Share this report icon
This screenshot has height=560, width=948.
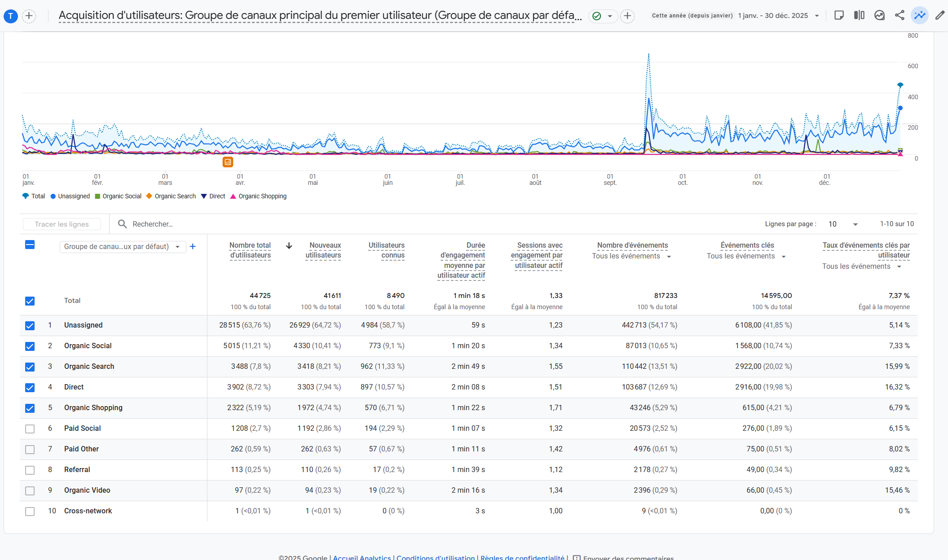coord(899,16)
